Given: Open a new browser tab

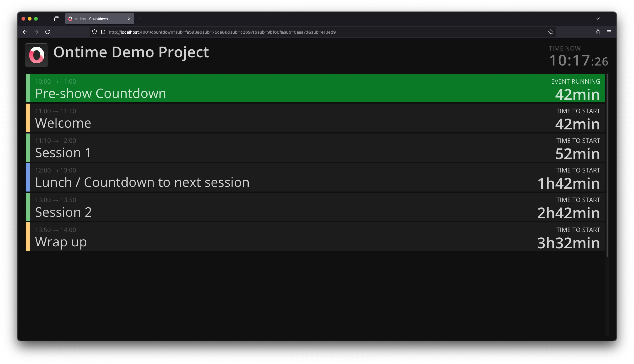Looking at the screenshot, I should [141, 19].
